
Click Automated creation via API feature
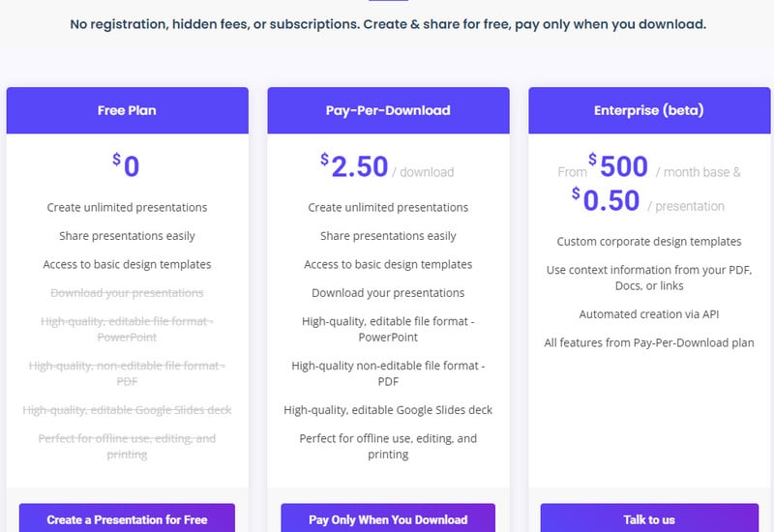tap(649, 314)
